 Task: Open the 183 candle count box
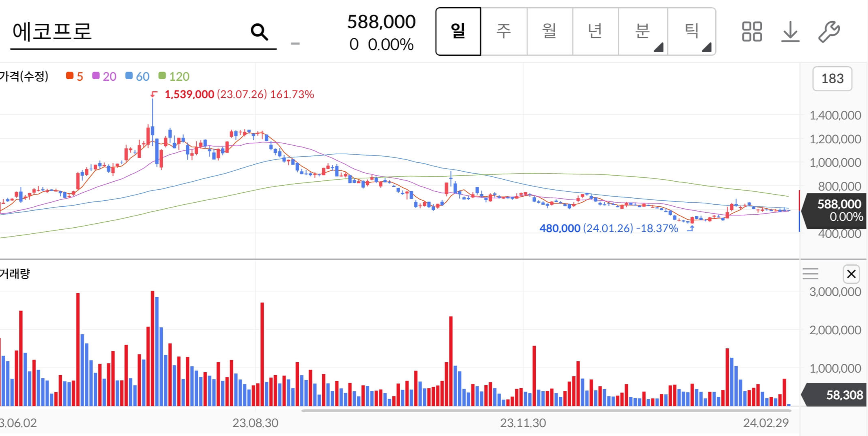click(x=832, y=79)
